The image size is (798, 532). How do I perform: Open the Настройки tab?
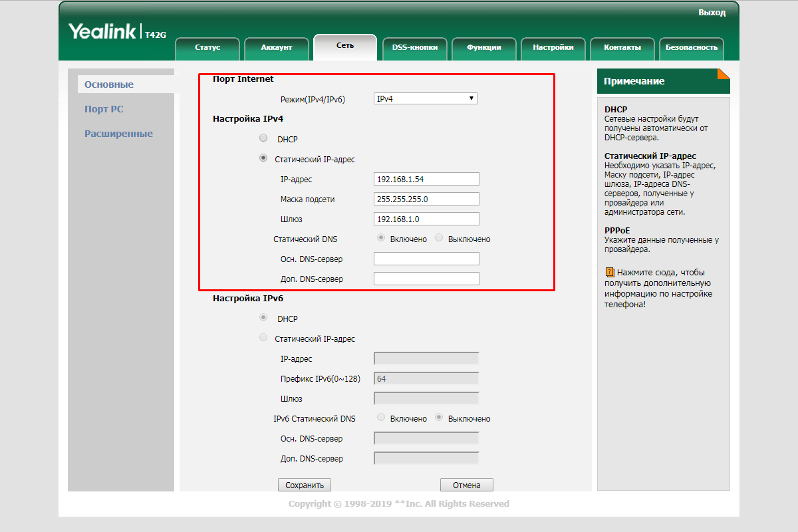(x=553, y=48)
